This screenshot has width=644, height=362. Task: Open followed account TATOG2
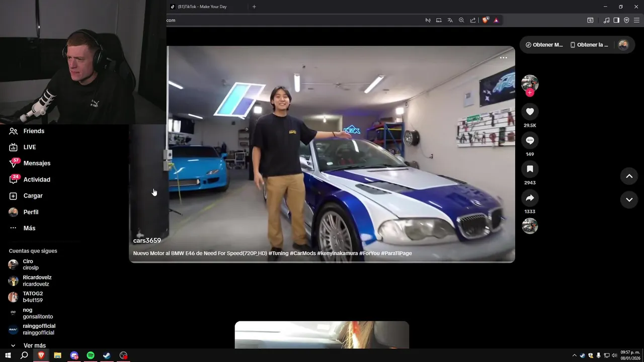pos(26,297)
